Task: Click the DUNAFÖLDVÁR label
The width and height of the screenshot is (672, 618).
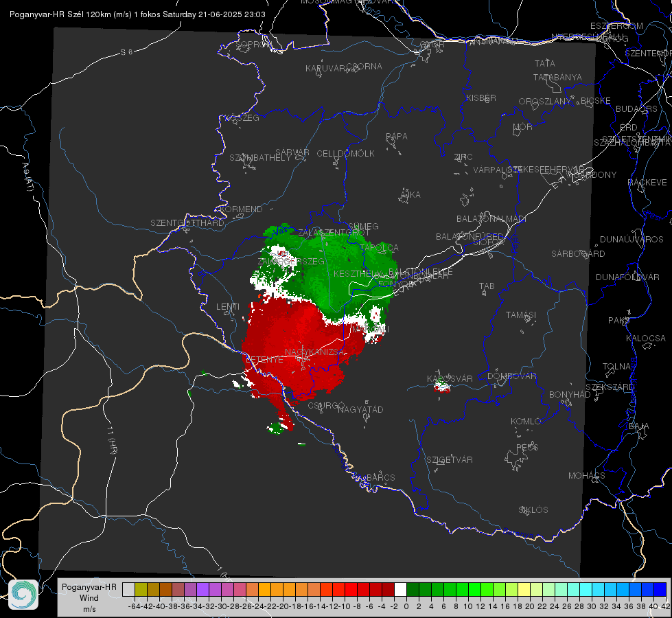Action: (x=627, y=277)
